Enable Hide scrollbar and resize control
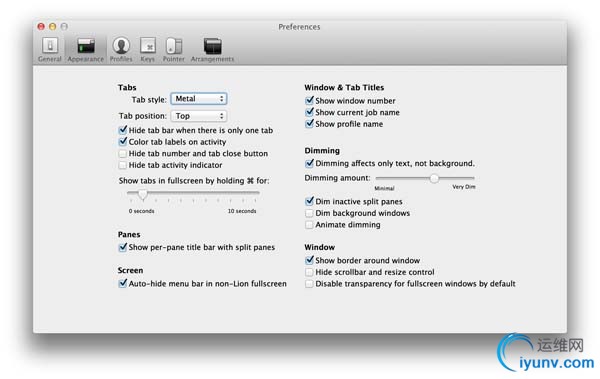 [309, 272]
